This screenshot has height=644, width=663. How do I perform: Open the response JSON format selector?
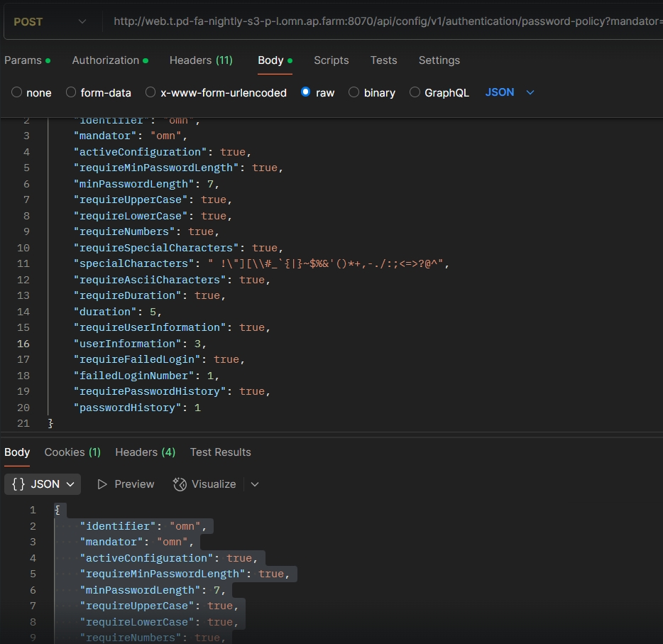coord(43,484)
